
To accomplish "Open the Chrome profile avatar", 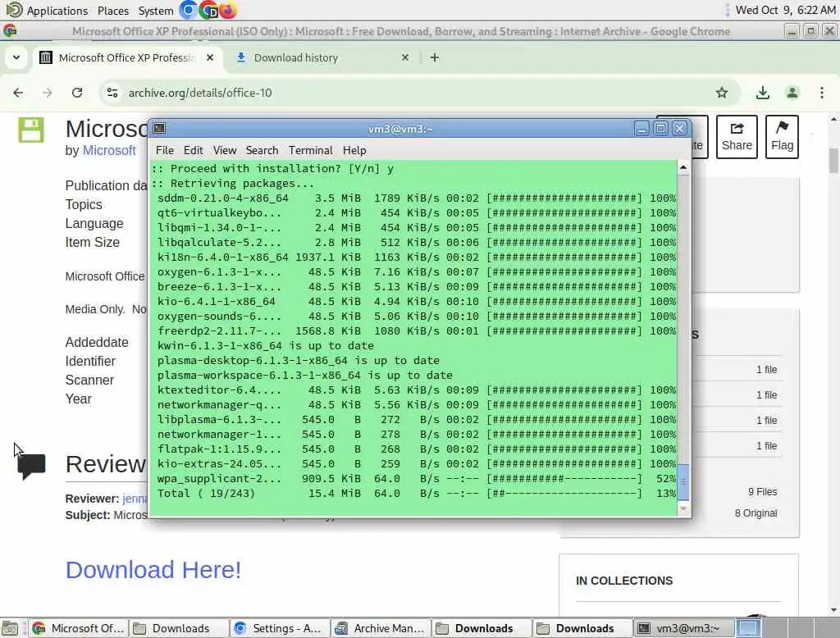I will [x=792, y=93].
